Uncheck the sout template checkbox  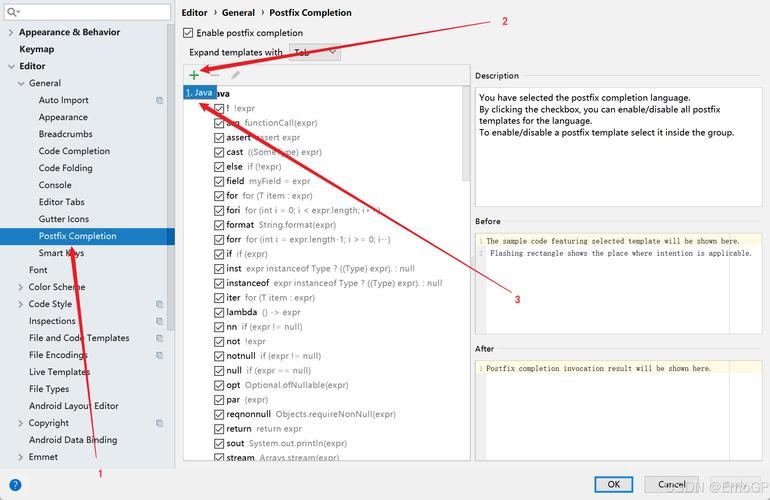click(x=219, y=443)
